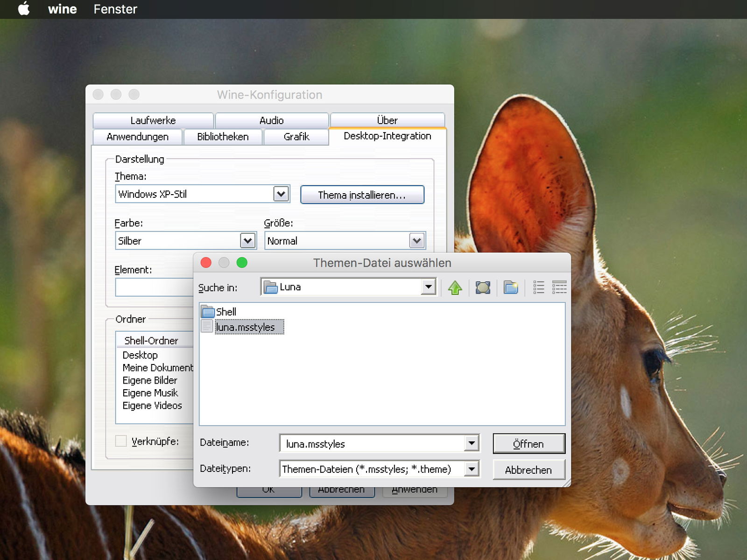Screen dimensions: 747x560
Task: Select the Shell folder icon
Action: coord(208,312)
